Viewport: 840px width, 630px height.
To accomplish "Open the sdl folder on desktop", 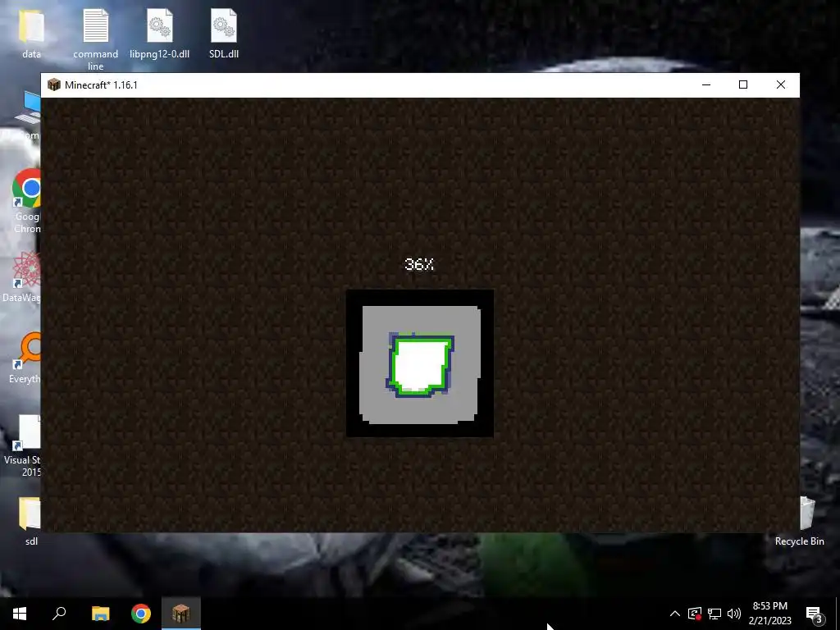I will pyautogui.click(x=31, y=521).
